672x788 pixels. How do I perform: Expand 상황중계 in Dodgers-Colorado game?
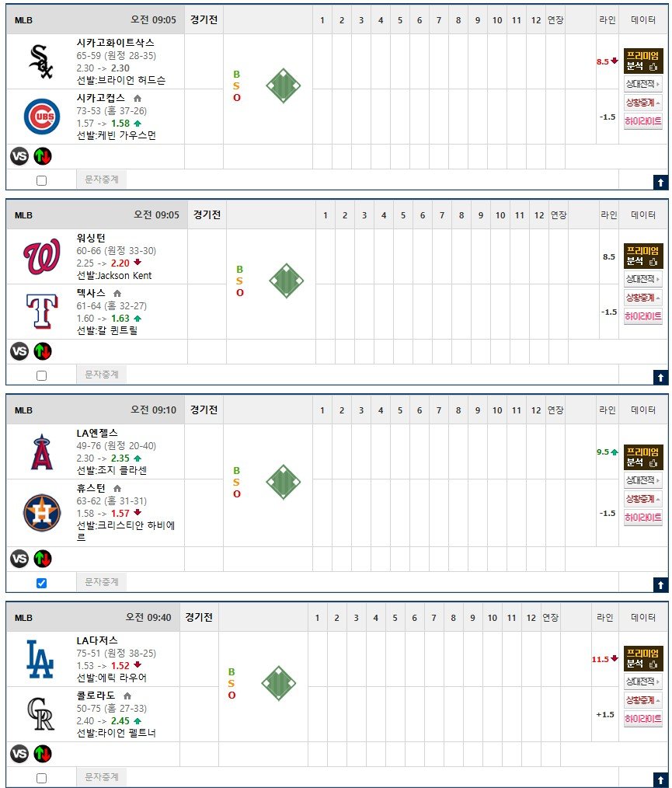coord(643,700)
